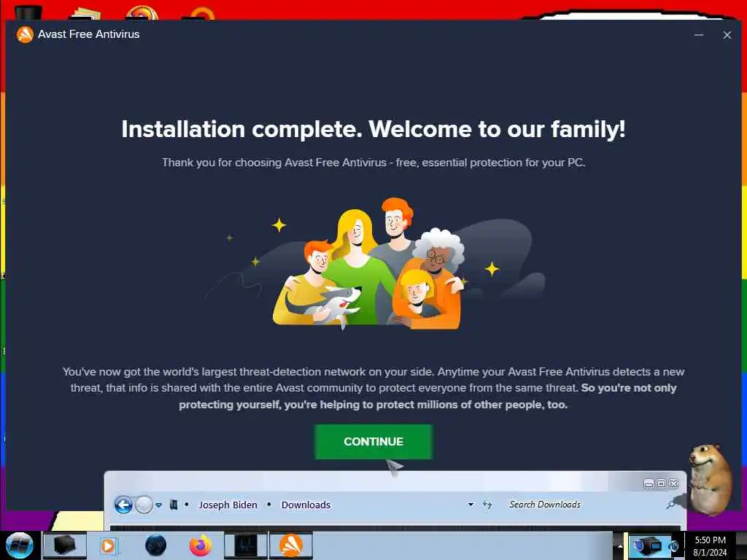Open recent locations dropdown in Downloads window
This screenshot has height=560, width=747.
158,505
